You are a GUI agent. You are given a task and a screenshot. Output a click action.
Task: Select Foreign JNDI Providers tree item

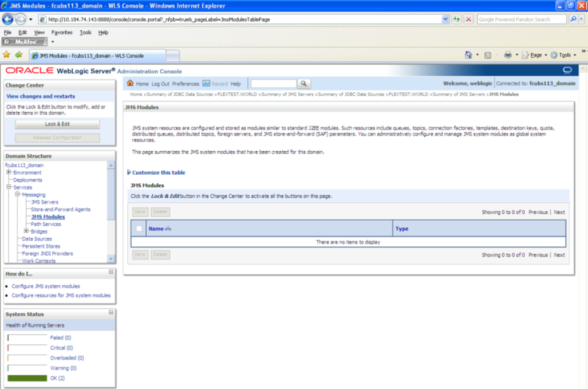(48, 254)
